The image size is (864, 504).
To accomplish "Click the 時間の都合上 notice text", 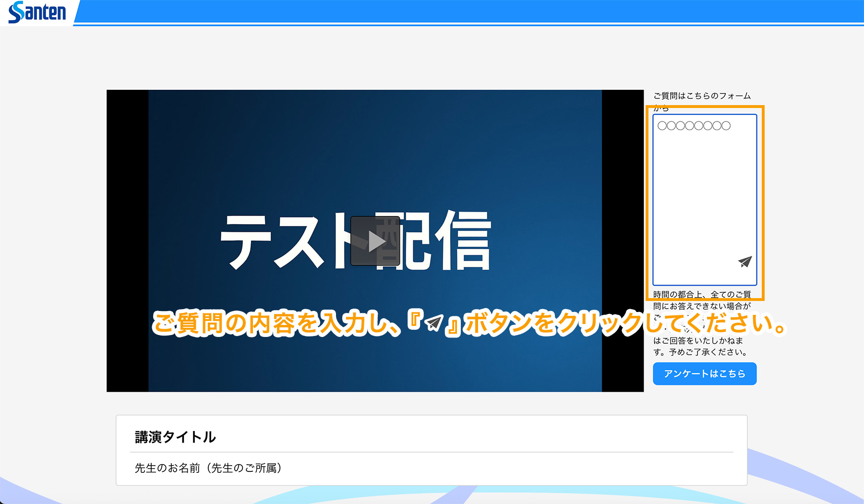I will (702, 295).
